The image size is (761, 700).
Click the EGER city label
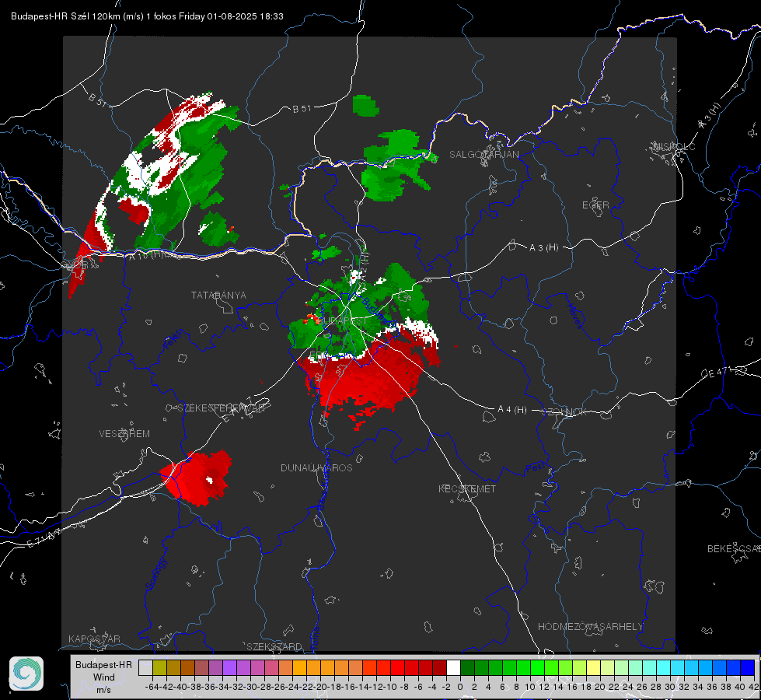pos(595,205)
